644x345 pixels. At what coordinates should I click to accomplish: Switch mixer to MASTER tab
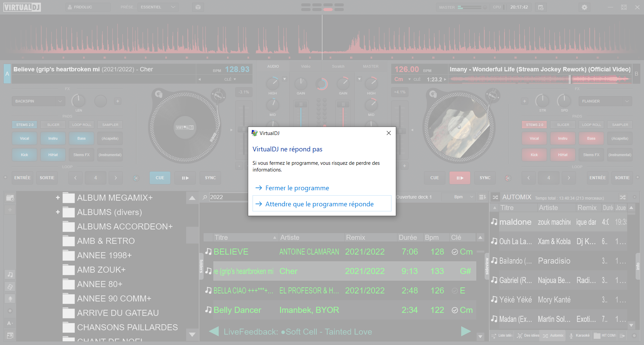pos(371,66)
